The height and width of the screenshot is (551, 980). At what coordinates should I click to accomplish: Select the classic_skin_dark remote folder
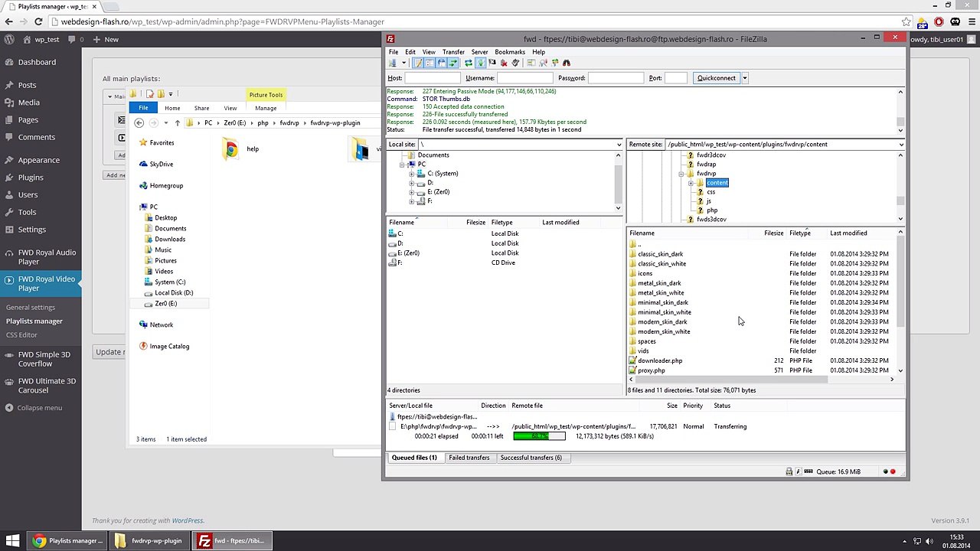coord(660,254)
